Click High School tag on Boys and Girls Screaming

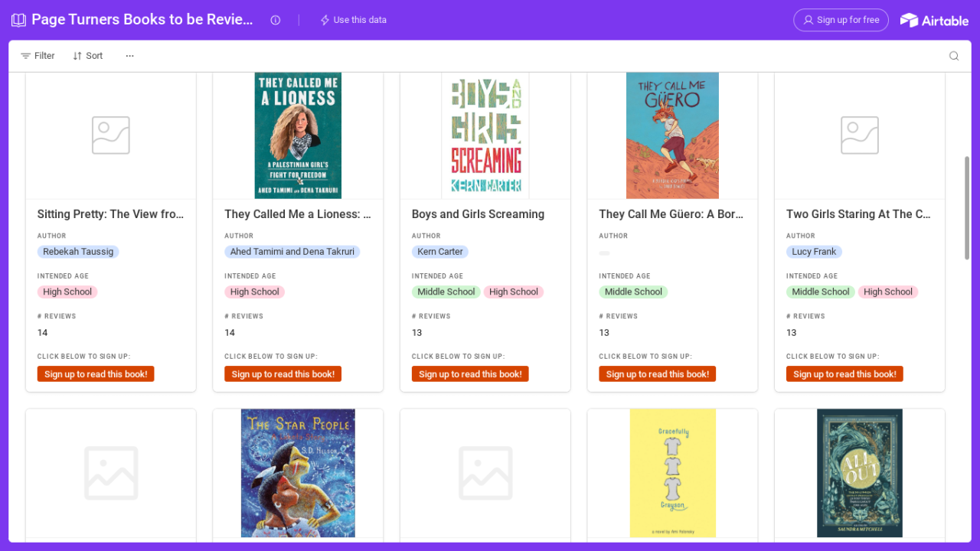click(514, 292)
